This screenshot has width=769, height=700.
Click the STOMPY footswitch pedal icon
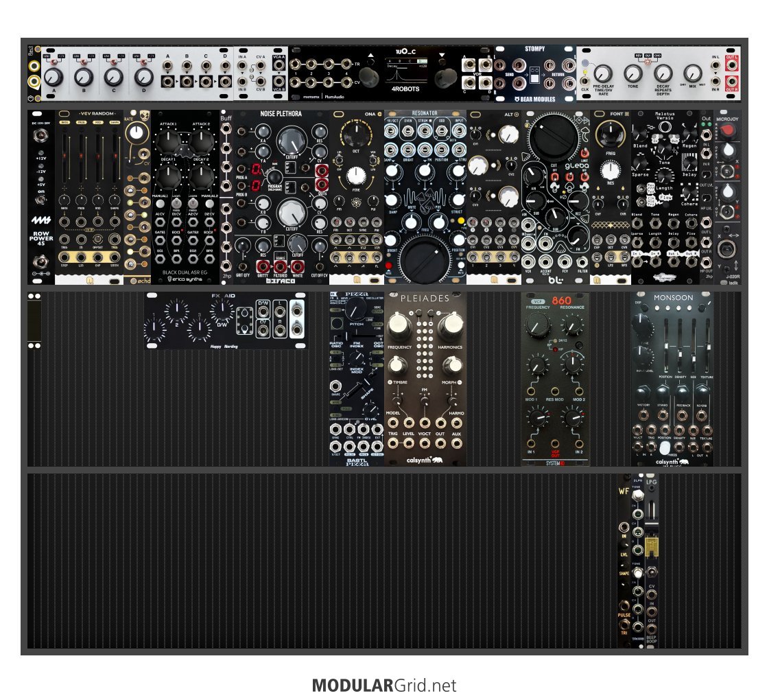535,76
